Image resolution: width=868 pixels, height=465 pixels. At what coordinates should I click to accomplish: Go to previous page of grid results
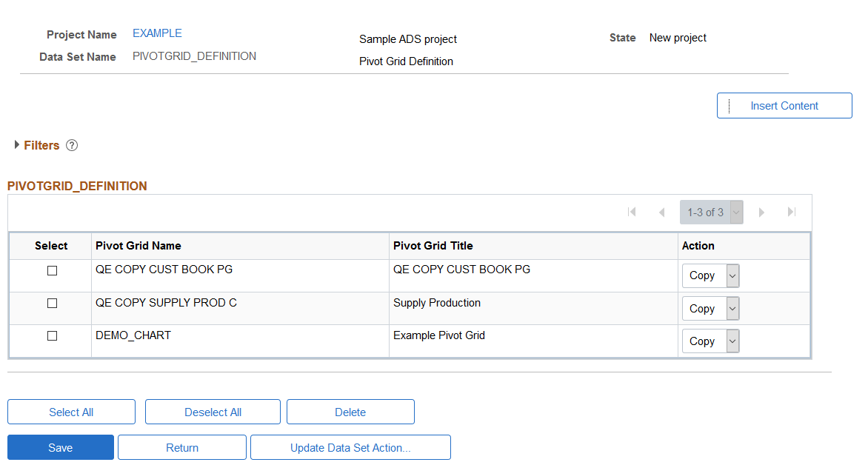[x=661, y=212]
